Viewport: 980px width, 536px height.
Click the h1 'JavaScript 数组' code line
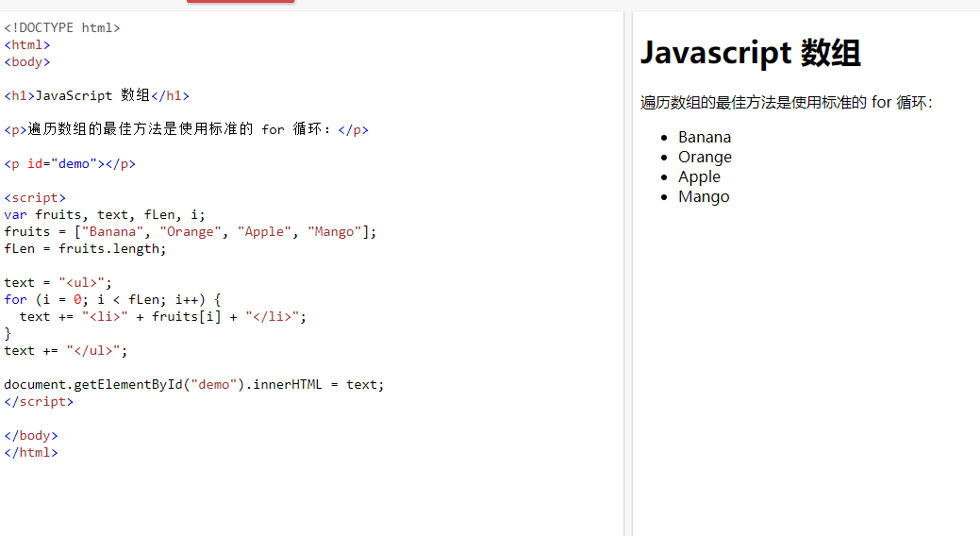coord(96,95)
